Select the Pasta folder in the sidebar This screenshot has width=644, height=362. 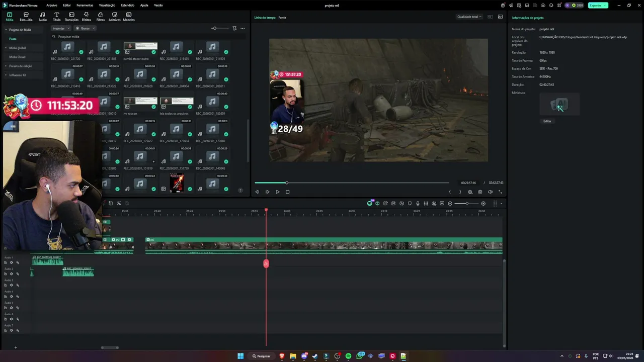tap(13, 39)
